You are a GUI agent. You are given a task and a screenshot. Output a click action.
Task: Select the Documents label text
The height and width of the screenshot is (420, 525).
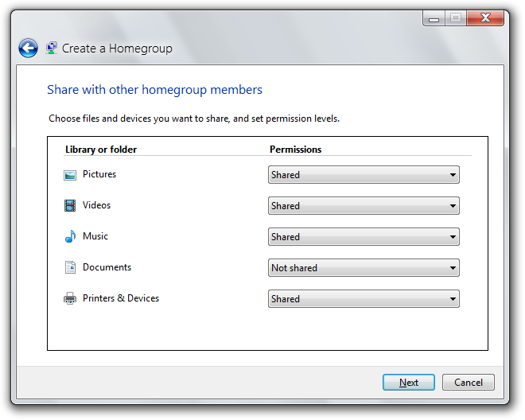tap(107, 267)
